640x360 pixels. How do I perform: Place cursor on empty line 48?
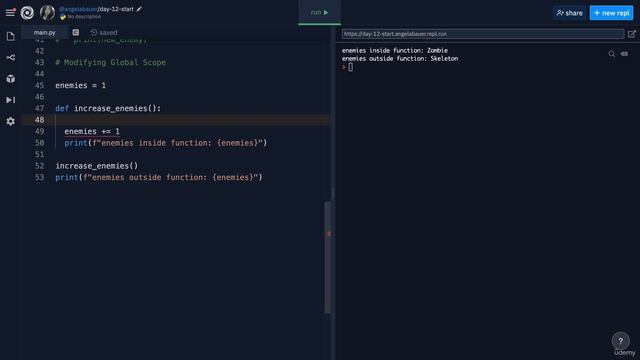[x=192, y=120]
